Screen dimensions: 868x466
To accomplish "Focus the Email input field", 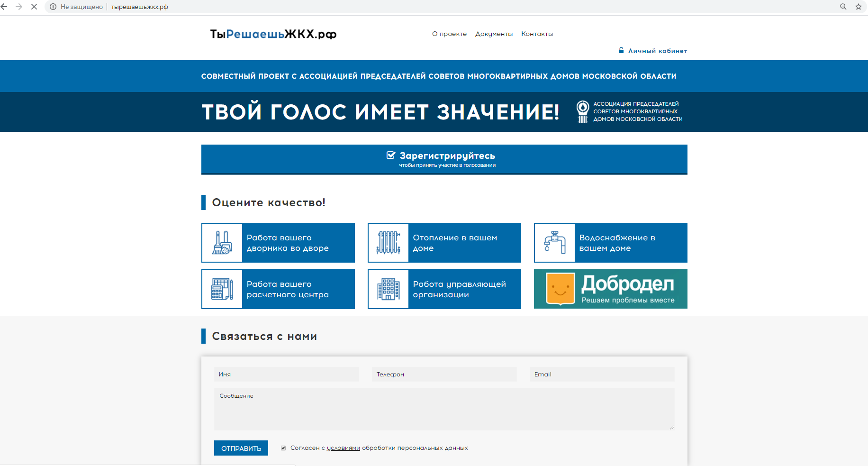I will 602,374.
